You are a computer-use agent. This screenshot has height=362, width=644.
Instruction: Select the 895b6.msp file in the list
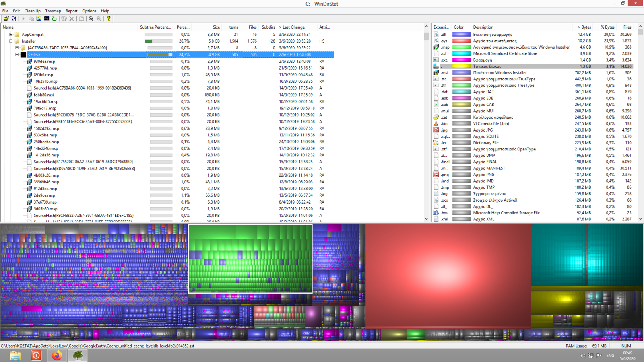43,75
